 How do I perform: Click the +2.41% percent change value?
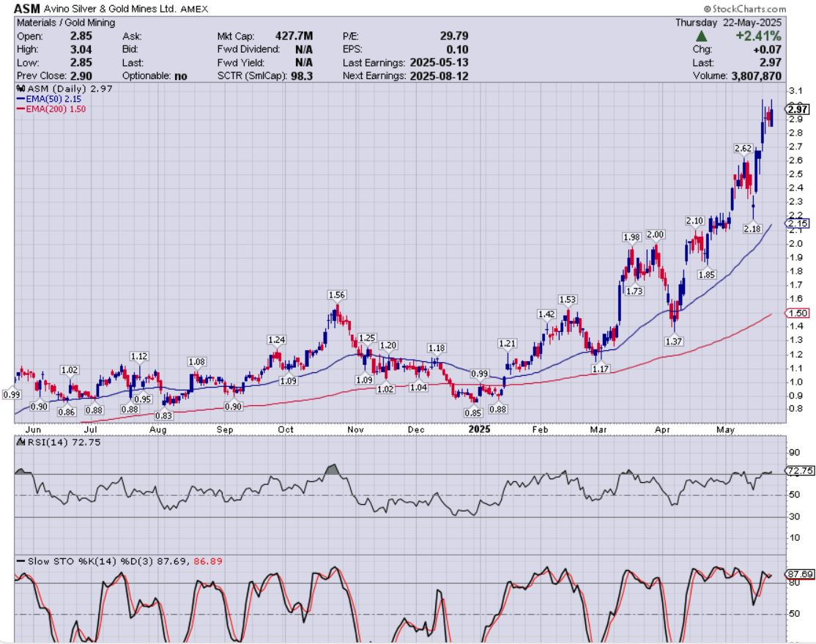pos(758,36)
